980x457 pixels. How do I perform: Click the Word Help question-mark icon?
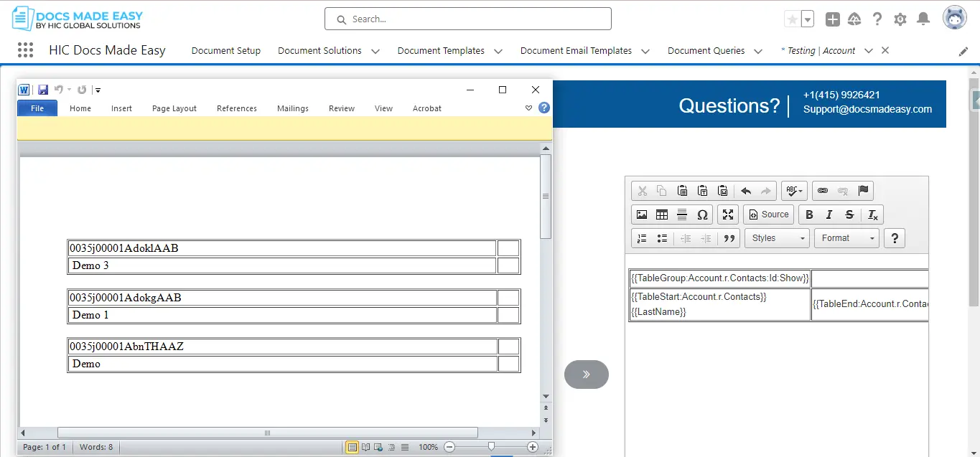pyautogui.click(x=544, y=108)
